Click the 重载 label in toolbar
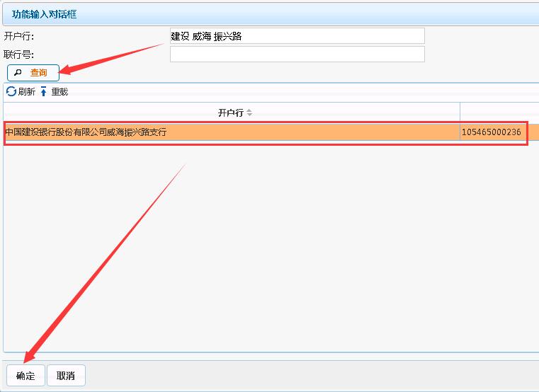 coord(59,92)
